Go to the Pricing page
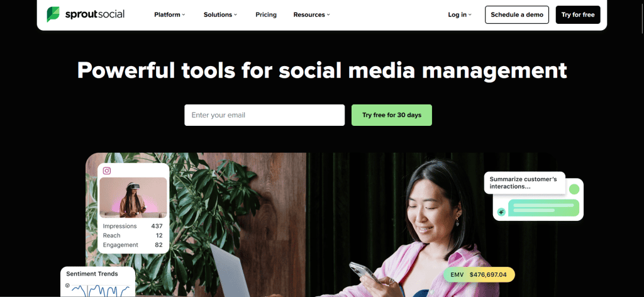This screenshot has width=644, height=297. 266,15
